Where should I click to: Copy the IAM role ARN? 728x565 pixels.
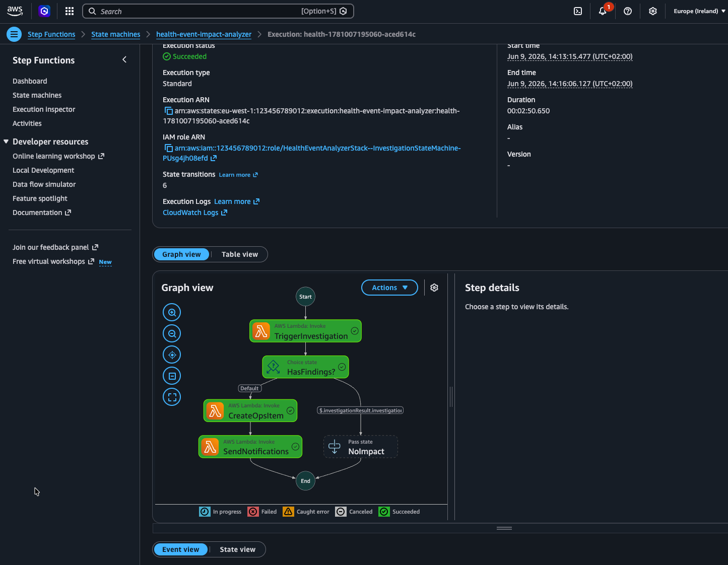click(x=169, y=148)
